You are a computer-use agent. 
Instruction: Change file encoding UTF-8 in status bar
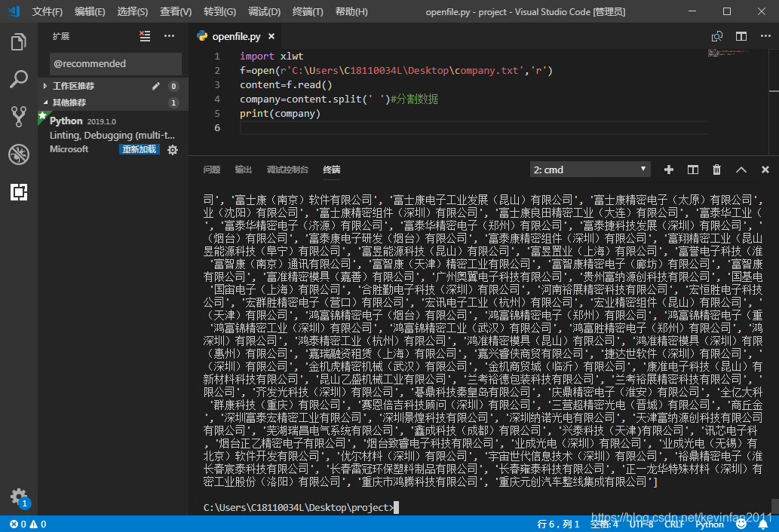pos(642,524)
